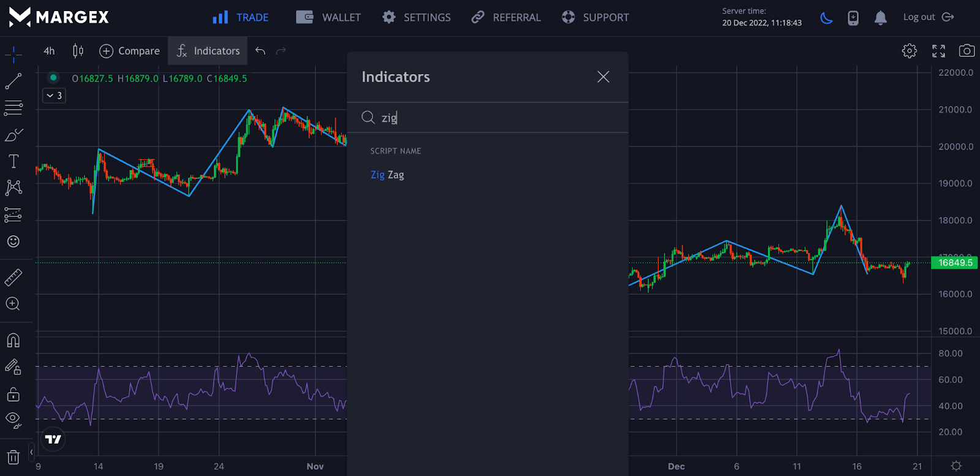Select the ruler measure tool
This screenshot has height=476, width=980.
pyautogui.click(x=13, y=278)
